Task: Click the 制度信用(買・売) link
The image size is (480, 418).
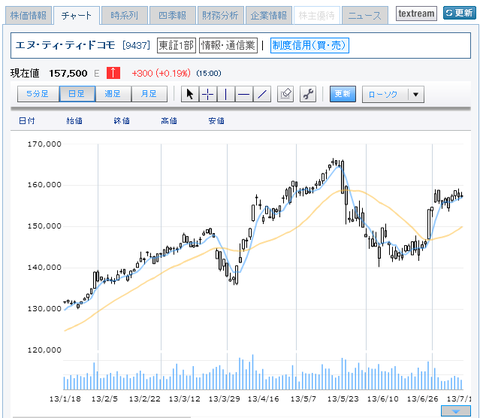Action: coord(309,45)
